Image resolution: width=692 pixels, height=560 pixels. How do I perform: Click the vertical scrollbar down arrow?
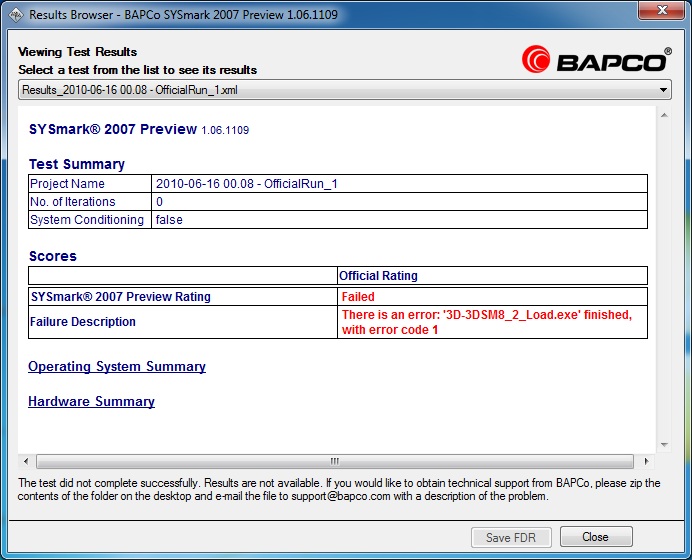[x=662, y=445]
